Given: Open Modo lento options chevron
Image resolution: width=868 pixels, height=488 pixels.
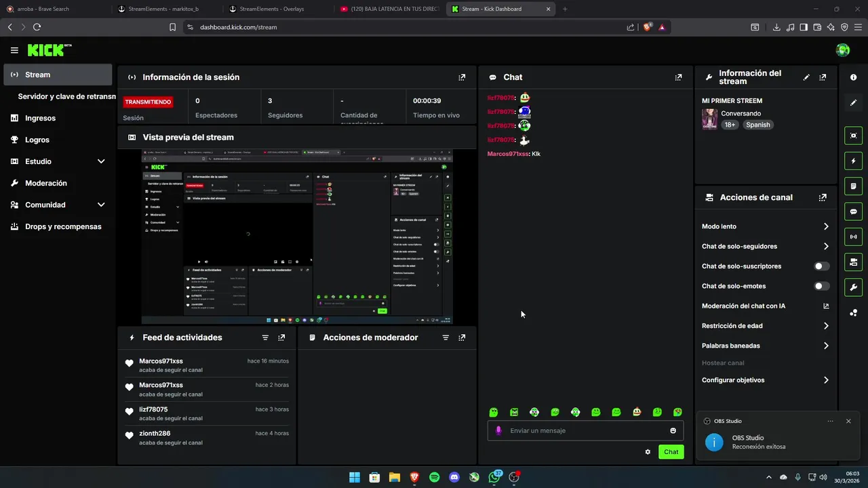Looking at the screenshot, I should pos(826,226).
